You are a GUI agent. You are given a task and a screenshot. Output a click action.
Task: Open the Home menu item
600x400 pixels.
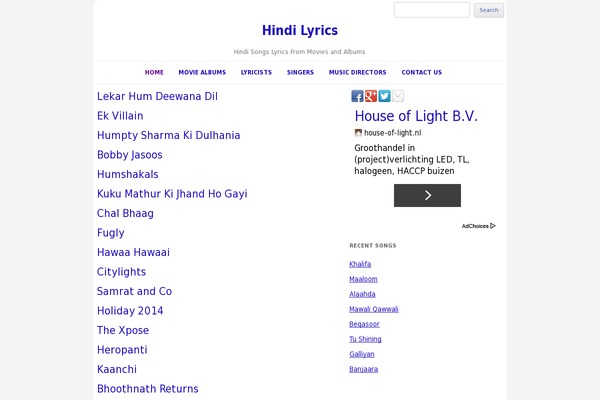[x=154, y=72]
